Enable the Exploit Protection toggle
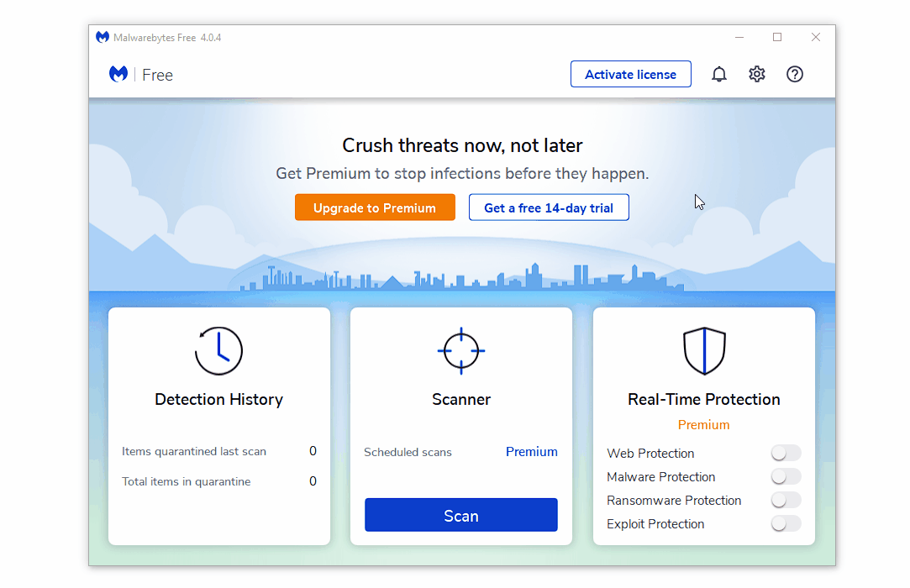This screenshot has height=588, width=910. point(786,523)
